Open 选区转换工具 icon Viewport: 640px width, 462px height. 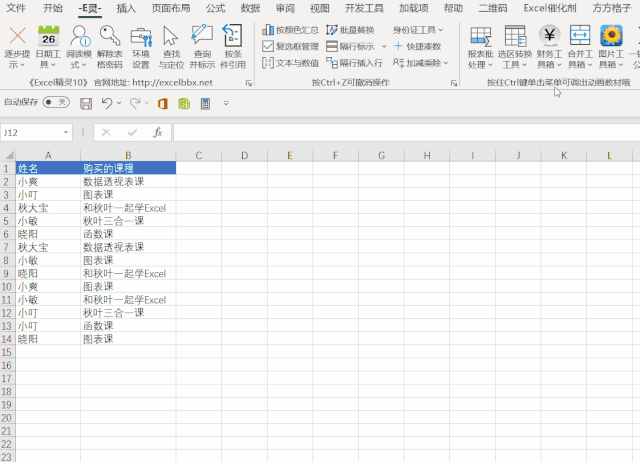tap(515, 47)
